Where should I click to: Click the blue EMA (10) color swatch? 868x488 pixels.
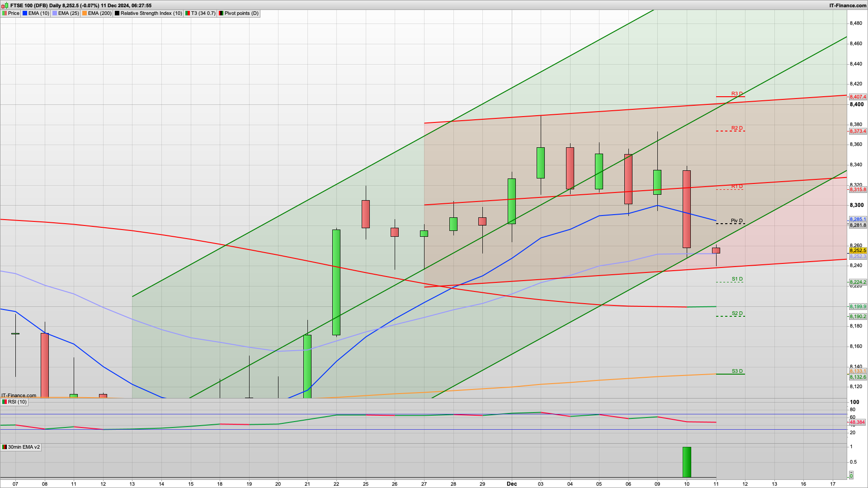25,14
